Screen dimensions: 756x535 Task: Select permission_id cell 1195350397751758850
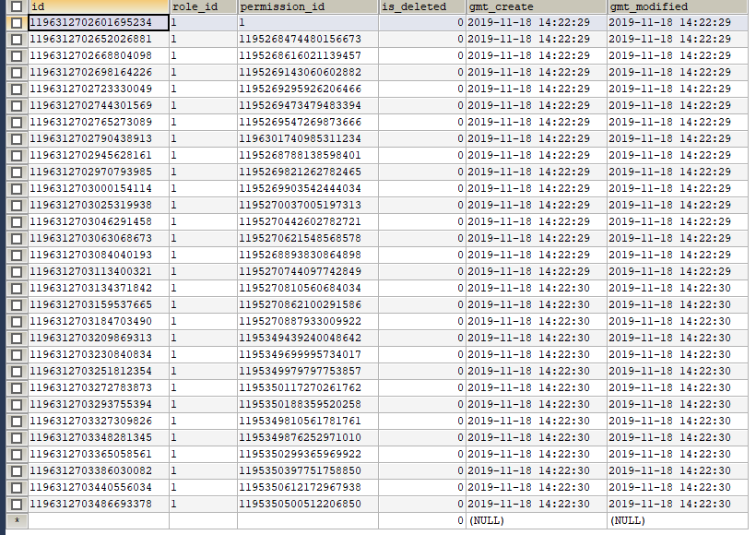coord(308,470)
